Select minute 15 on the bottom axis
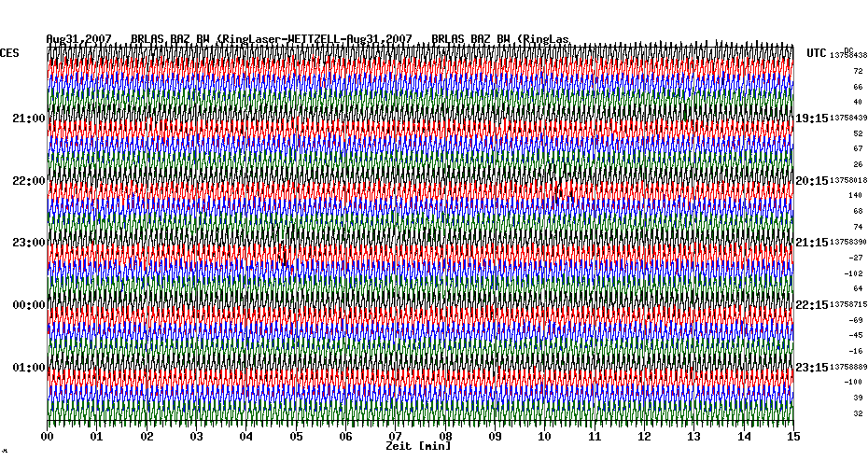Viewport: 868px width, 461px height. 792,437
